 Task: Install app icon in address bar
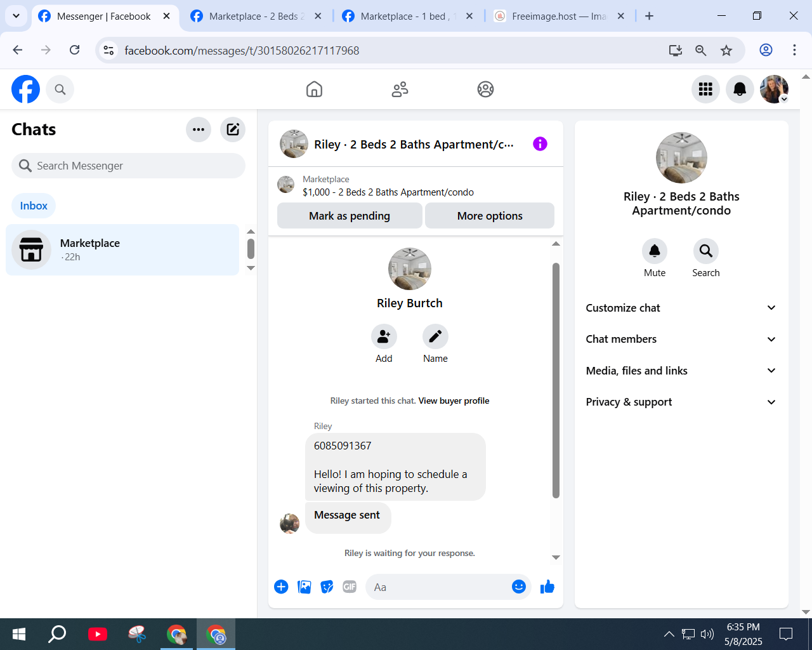coord(676,50)
